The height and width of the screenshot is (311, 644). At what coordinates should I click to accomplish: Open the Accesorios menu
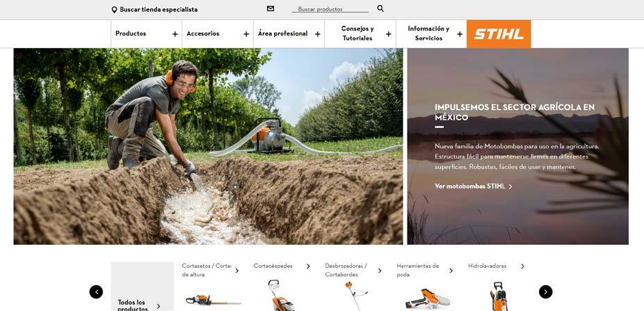(x=203, y=33)
